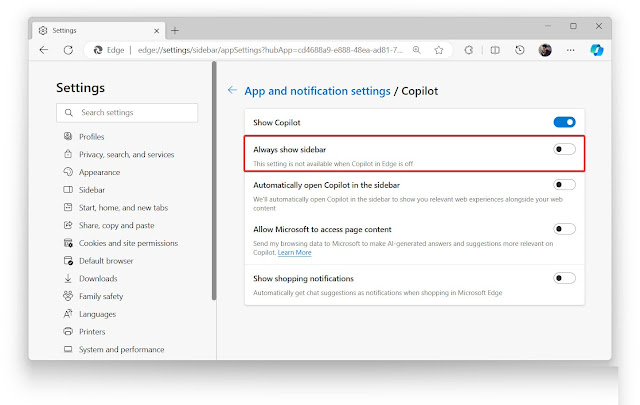Click System and performance icon
This screenshot has width=640, height=405.
point(68,349)
